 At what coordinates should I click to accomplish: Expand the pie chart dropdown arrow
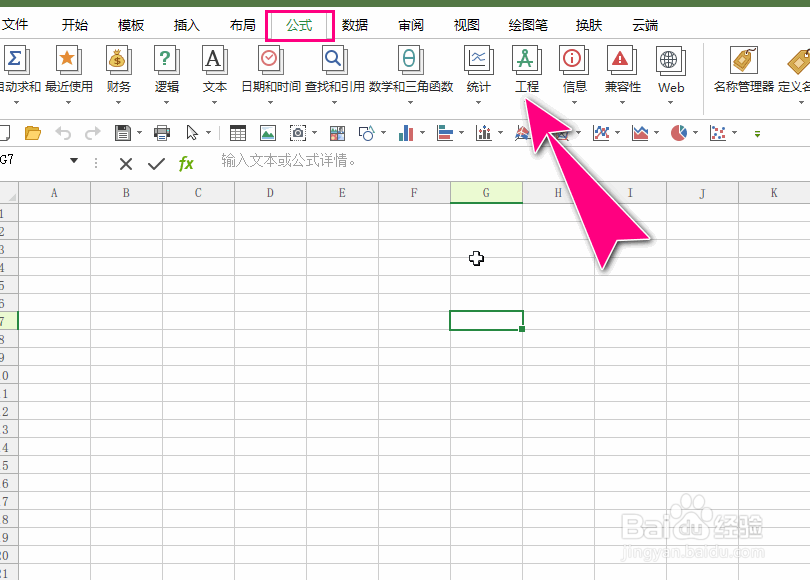tap(695, 133)
